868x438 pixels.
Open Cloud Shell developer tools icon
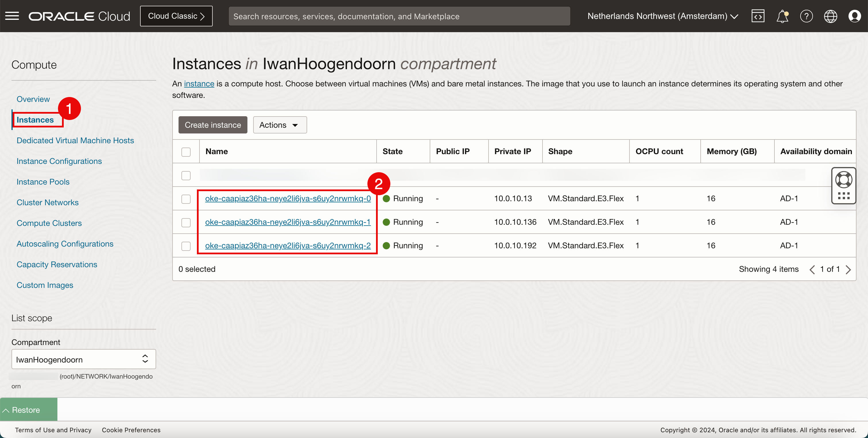click(x=757, y=16)
